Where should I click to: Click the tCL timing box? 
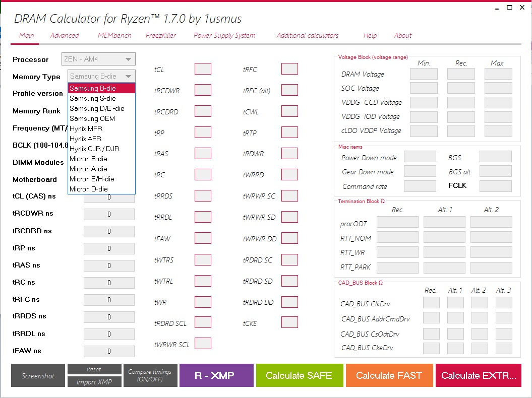pos(203,69)
